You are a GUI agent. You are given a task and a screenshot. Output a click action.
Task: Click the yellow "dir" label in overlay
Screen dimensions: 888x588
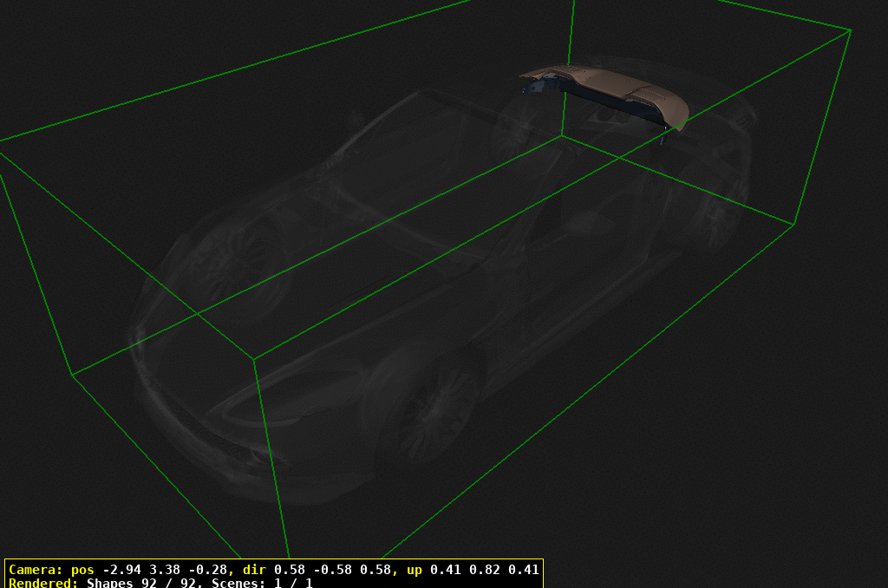click(256, 570)
